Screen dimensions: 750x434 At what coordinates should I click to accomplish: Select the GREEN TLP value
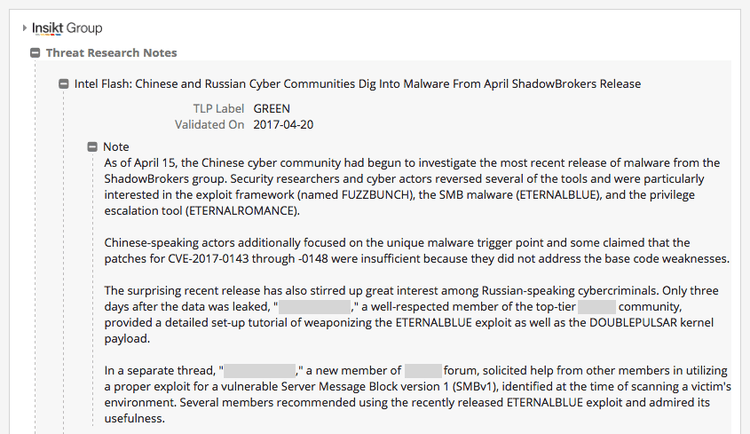click(x=274, y=108)
